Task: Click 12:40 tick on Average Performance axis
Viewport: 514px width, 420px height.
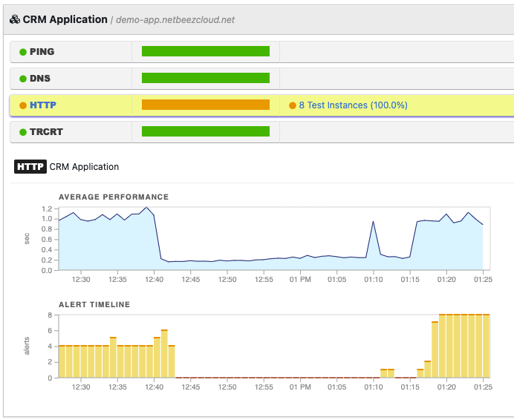Action: tap(154, 280)
